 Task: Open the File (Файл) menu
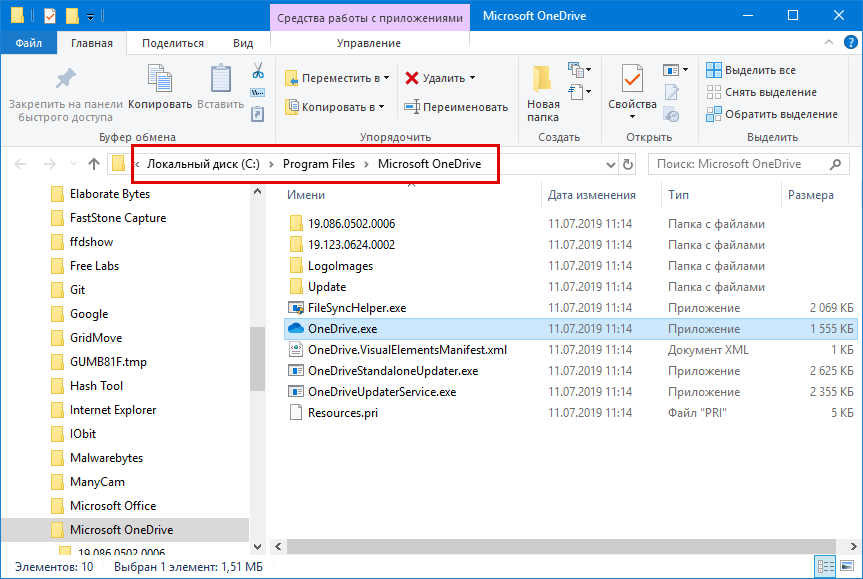(29, 43)
